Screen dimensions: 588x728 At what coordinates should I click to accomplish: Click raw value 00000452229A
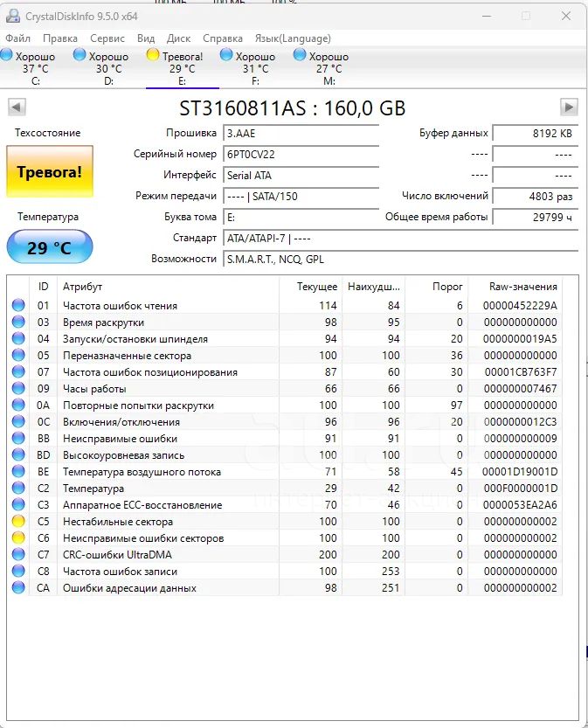click(x=520, y=306)
